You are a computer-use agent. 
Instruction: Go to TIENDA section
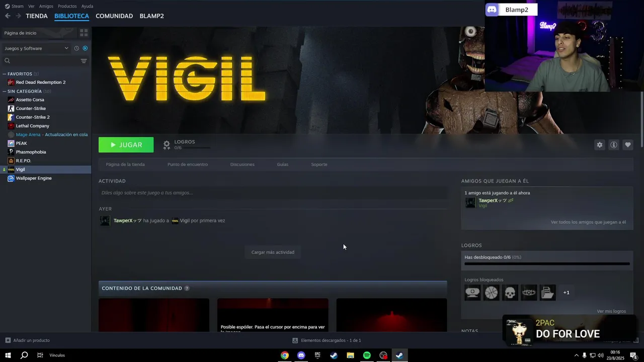click(x=37, y=16)
